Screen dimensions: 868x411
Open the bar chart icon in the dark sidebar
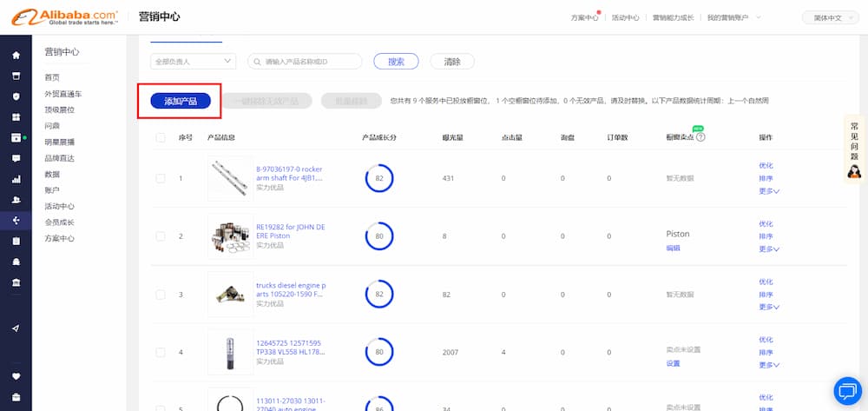pos(16,180)
